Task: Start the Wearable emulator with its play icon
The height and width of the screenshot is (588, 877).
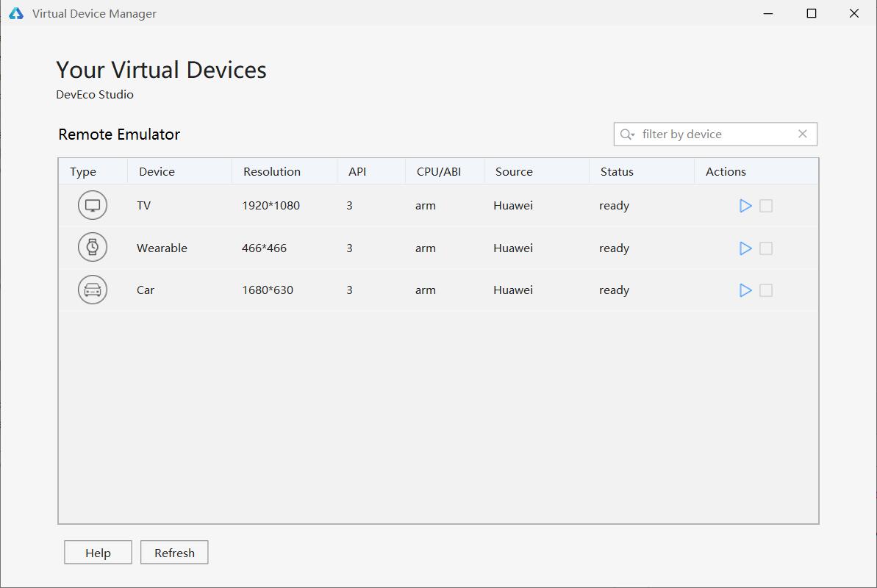Action: pyautogui.click(x=745, y=248)
